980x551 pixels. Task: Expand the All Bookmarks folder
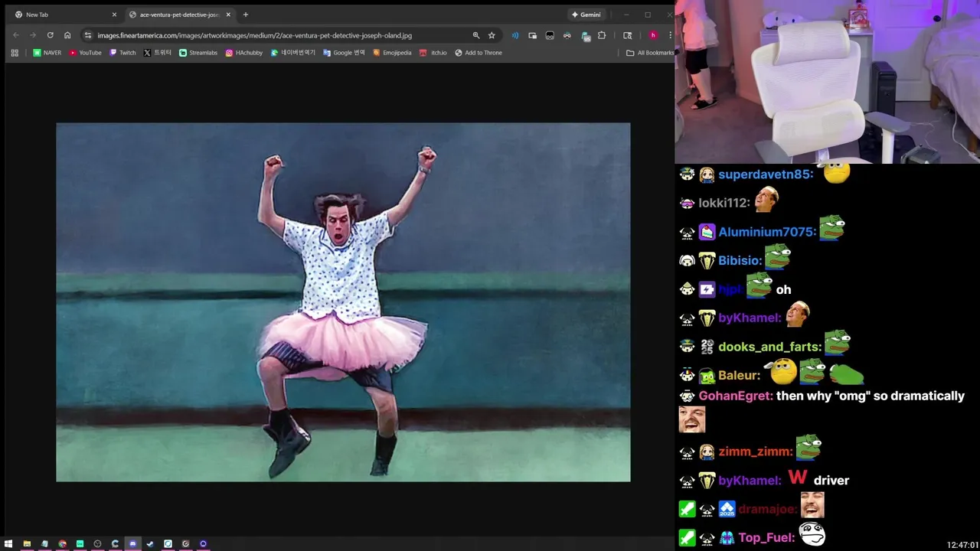(650, 53)
